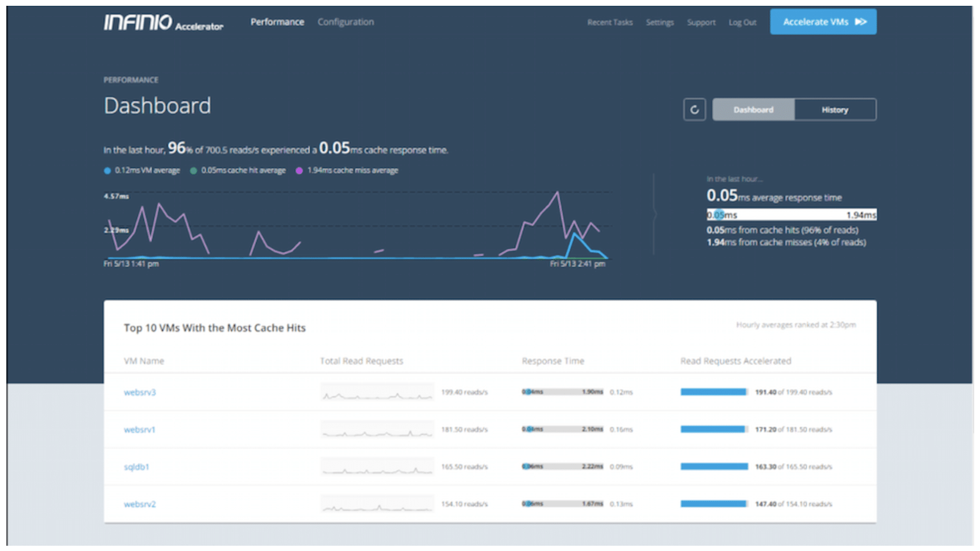Click the websrv1 read requests sparkline
The height and width of the screenshot is (551, 980).
[377, 430]
